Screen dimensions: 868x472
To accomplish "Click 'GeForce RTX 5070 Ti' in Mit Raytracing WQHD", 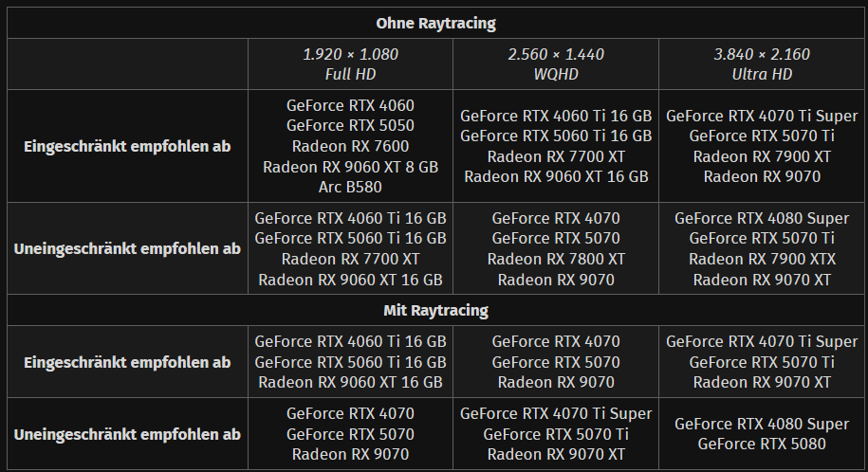I will [x=556, y=434].
